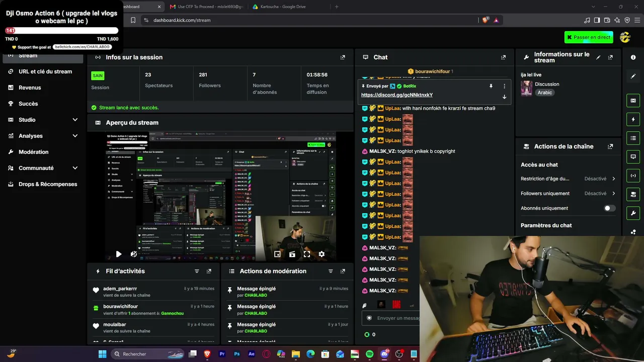Play the stream preview
Screen dimensions: 644x362
click(119, 254)
